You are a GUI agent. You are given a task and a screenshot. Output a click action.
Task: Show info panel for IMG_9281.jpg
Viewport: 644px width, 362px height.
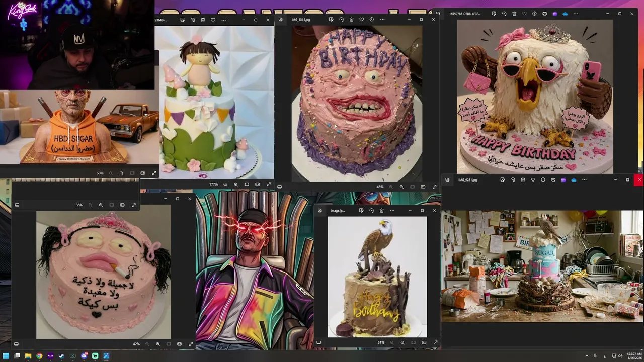pos(543,180)
